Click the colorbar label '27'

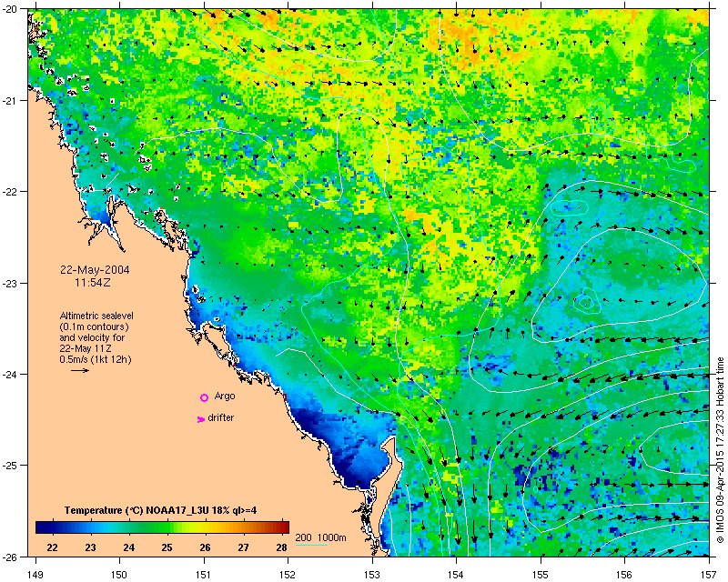coord(243,547)
